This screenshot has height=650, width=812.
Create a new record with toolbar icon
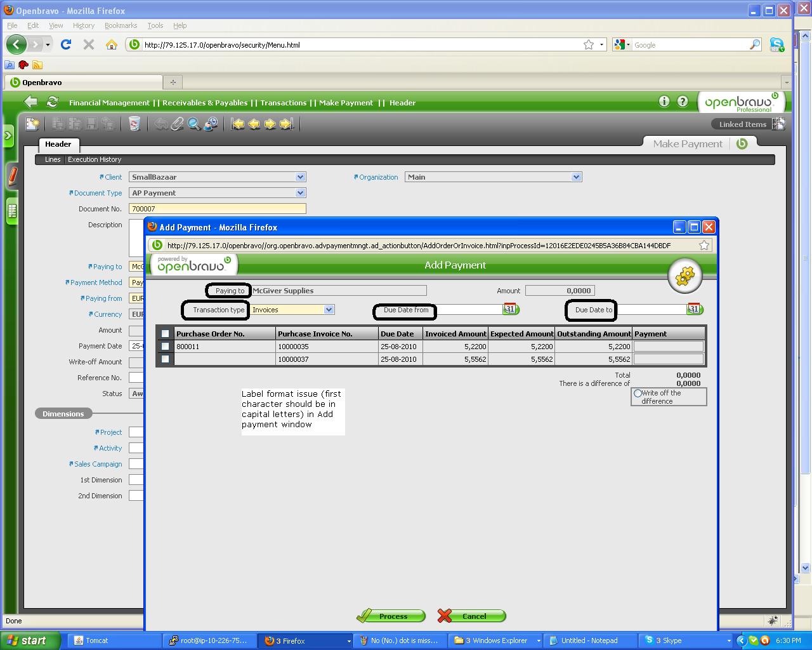pos(32,124)
